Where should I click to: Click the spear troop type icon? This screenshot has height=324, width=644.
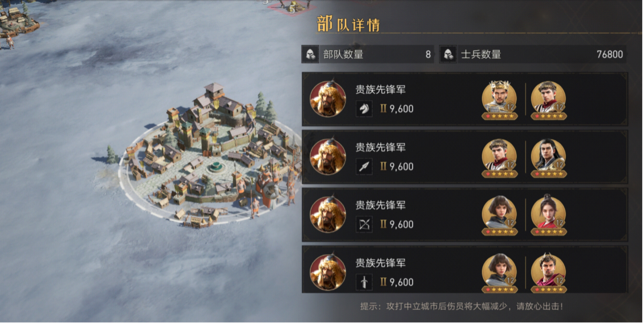pos(364,166)
